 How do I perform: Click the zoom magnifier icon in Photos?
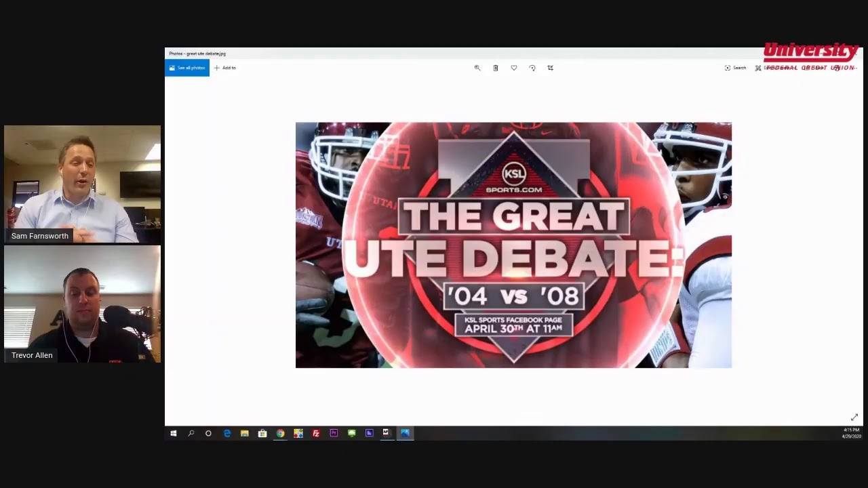click(x=477, y=68)
